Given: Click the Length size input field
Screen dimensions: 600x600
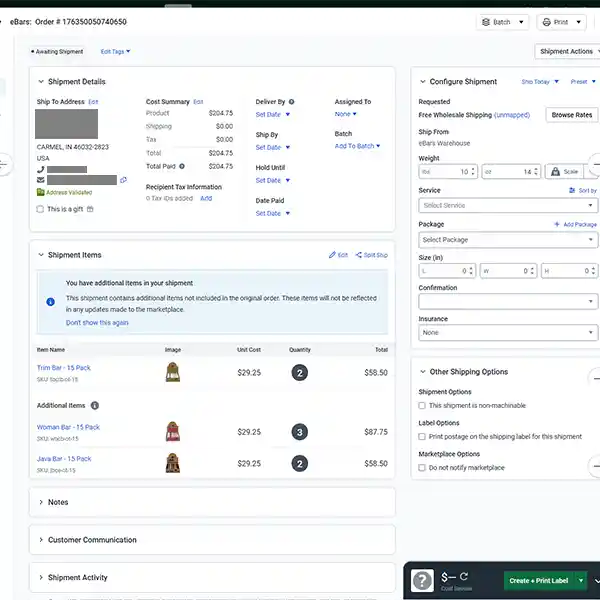Looking at the screenshot, I should (x=447, y=271).
